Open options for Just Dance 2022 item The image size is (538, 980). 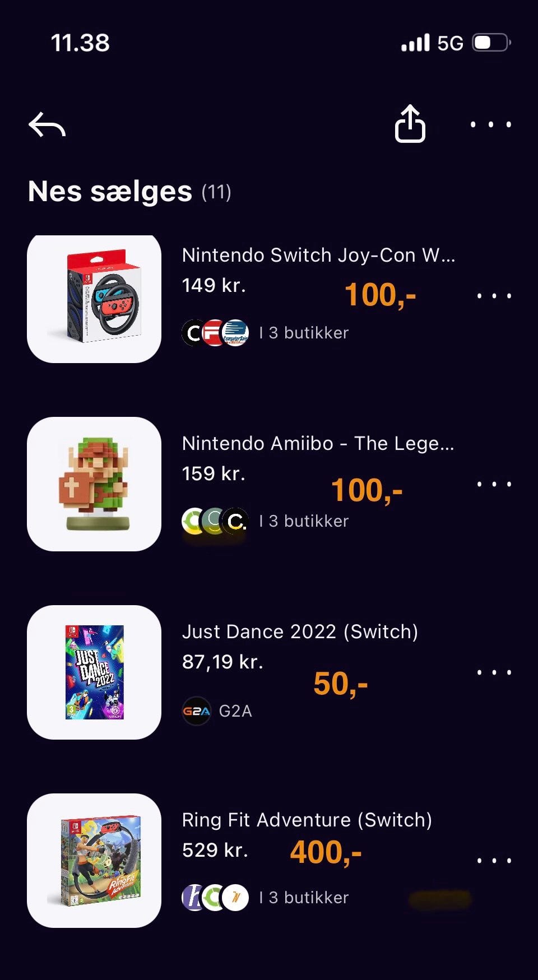tap(494, 672)
